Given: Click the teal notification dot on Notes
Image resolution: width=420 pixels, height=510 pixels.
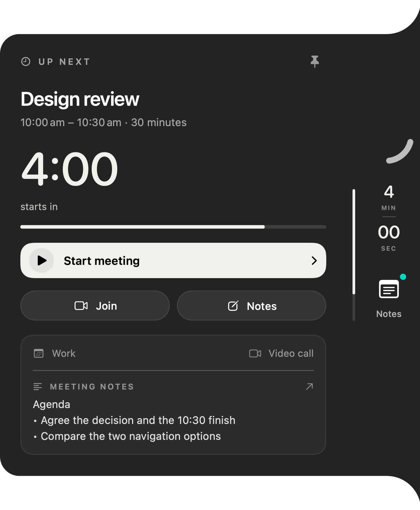Looking at the screenshot, I should (x=403, y=277).
